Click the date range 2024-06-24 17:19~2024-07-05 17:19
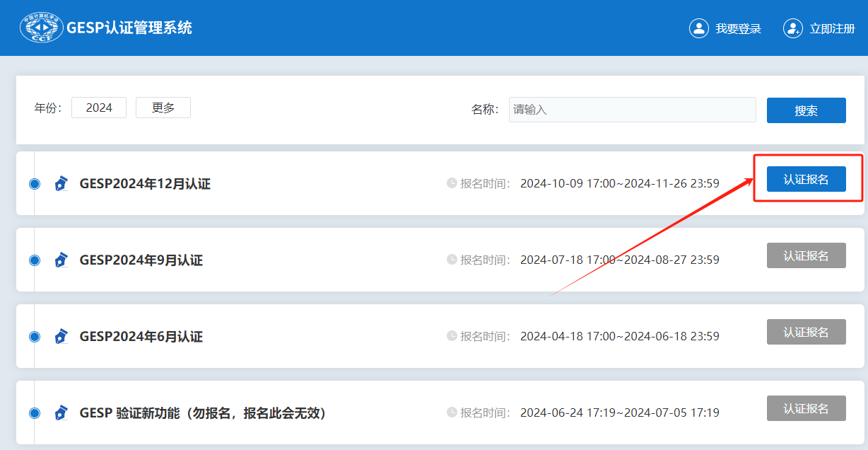The height and width of the screenshot is (450, 868). coord(620,413)
